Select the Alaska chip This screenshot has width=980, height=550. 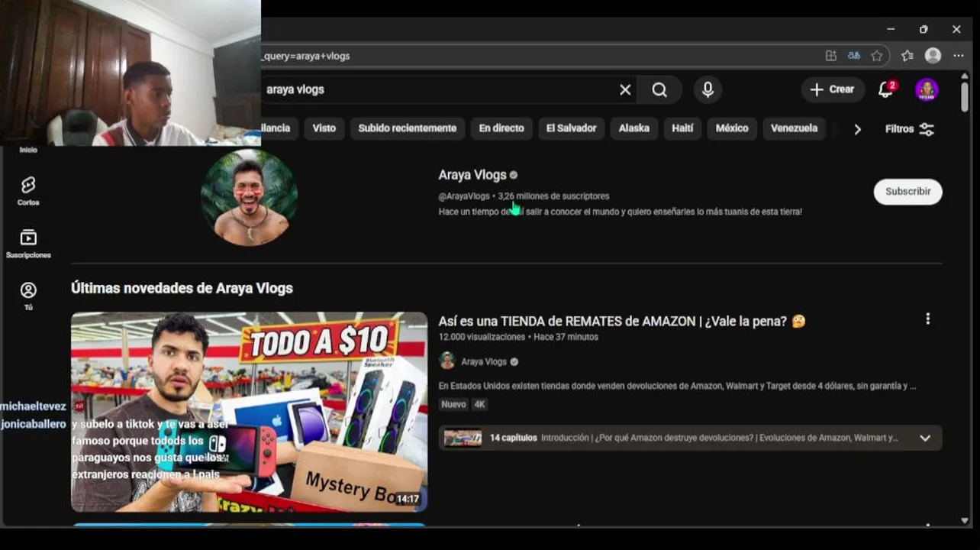633,128
